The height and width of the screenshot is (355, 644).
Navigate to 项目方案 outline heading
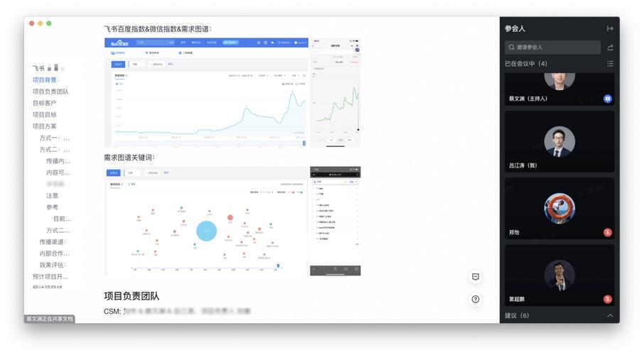(x=44, y=126)
